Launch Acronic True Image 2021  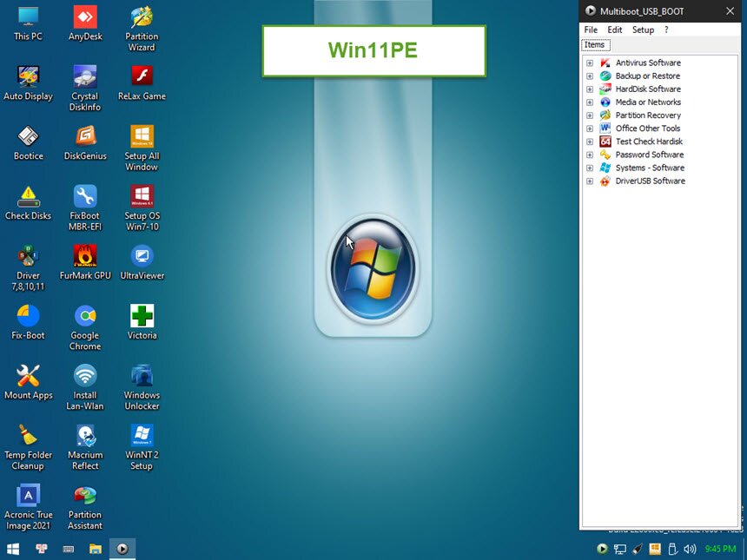[28, 508]
